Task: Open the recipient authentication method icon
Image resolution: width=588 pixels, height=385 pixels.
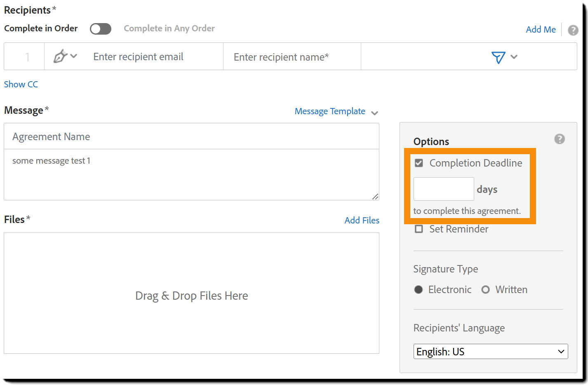Action: click(498, 58)
